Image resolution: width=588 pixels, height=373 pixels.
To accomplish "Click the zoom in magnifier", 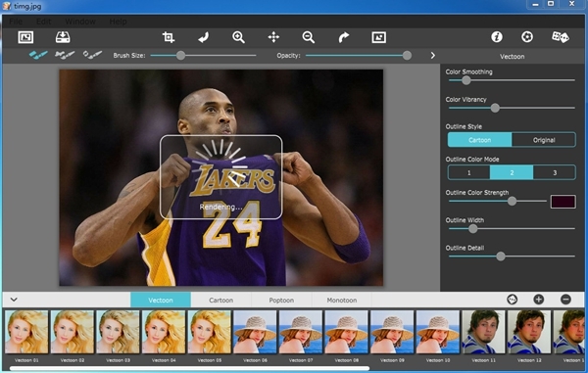I will (x=238, y=37).
